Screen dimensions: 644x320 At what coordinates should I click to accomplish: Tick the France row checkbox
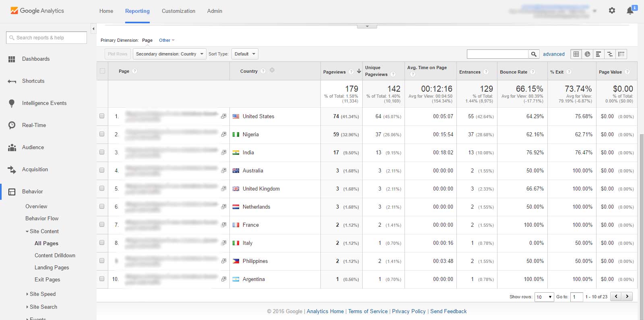click(x=102, y=224)
